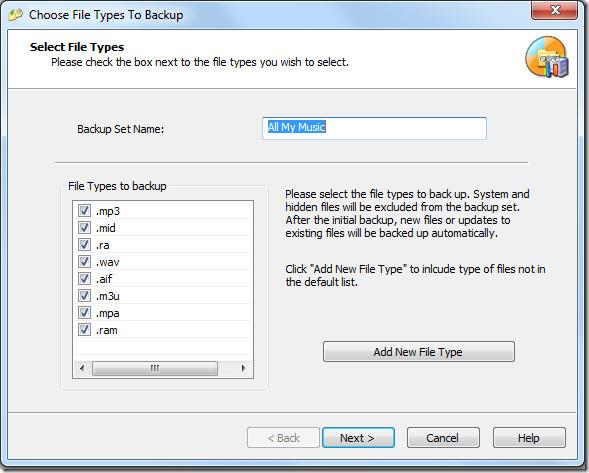Click the file list left scroll arrow
The height and width of the screenshot is (473, 589).
(x=82, y=368)
